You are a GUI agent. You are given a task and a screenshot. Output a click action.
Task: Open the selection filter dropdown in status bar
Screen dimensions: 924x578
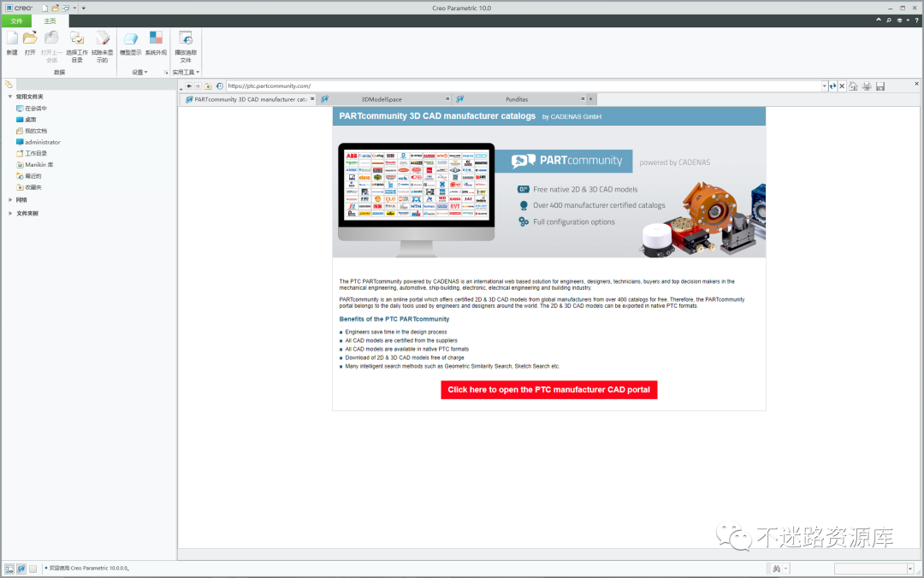pos(910,569)
